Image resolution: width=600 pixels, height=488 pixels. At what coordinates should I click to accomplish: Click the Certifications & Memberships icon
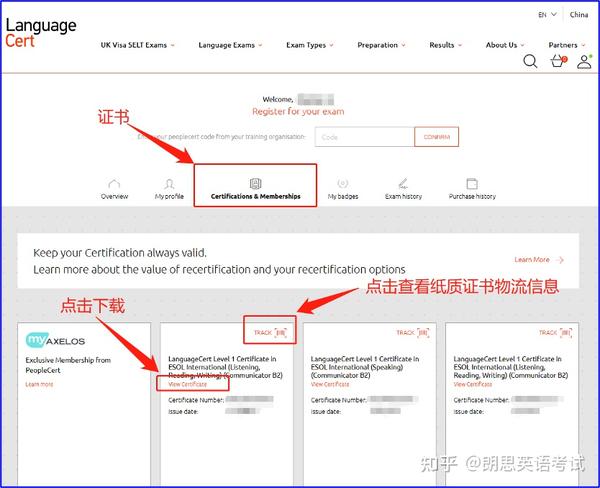coord(255,184)
